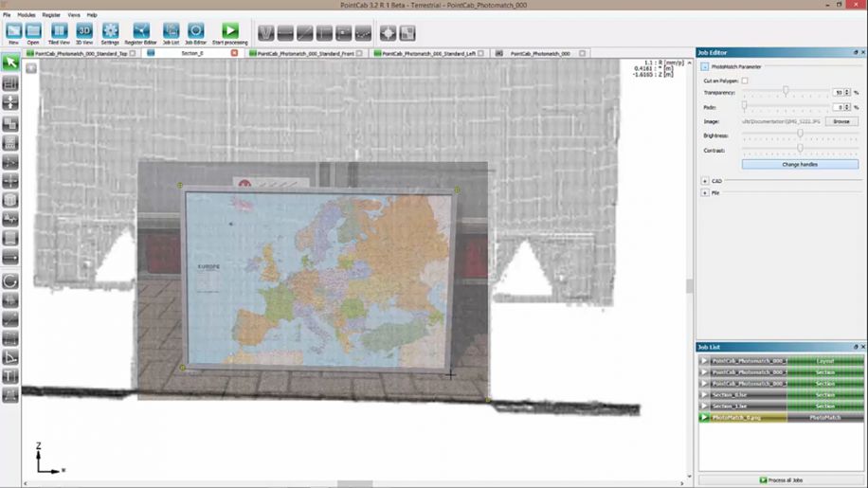868x488 pixels.
Task: Click the Job Editor toolbar icon
Action: click(195, 33)
